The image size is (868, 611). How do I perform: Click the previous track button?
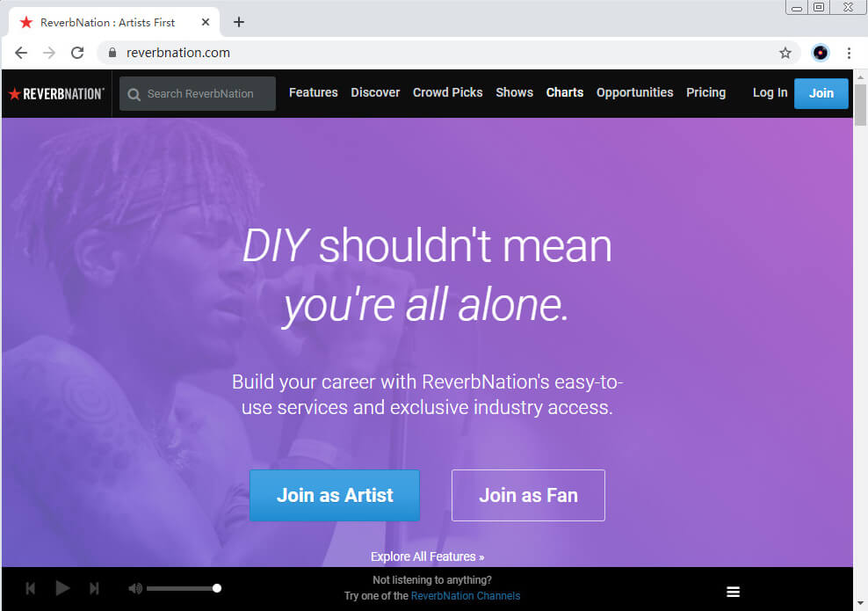pyautogui.click(x=31, y=588)
